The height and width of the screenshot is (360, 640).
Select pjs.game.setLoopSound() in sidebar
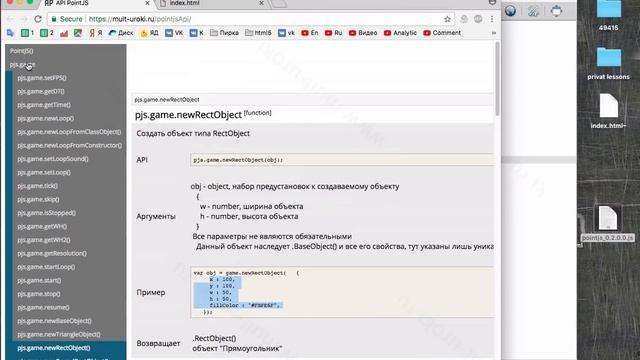[x=53, y=159]
